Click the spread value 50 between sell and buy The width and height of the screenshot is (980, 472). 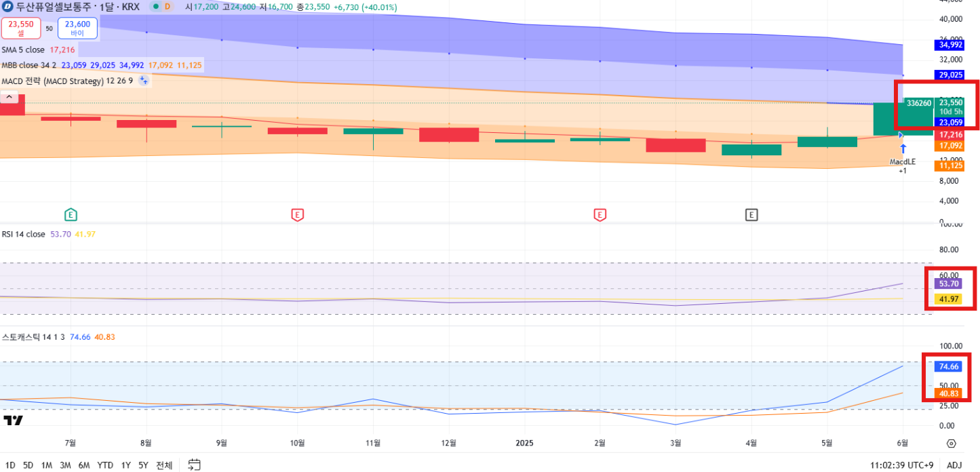(x=49, y=28)
